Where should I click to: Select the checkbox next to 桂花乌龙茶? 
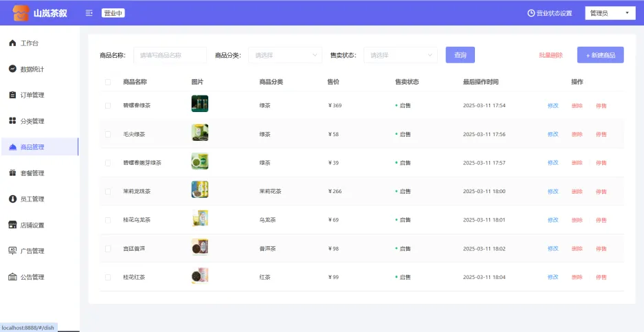(x=108, y=220)
